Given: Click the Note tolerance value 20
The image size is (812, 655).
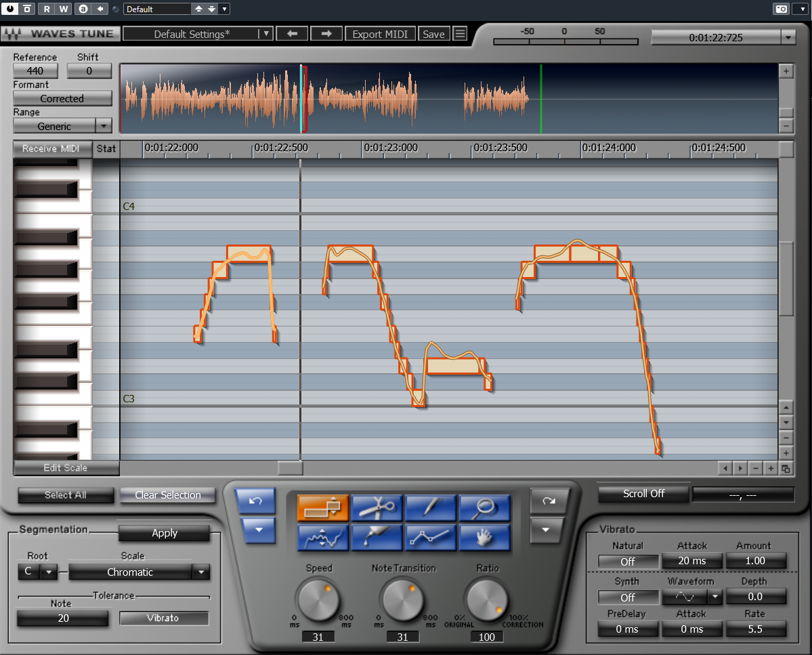Looking at the screenshot, I should tap(63, 618).
